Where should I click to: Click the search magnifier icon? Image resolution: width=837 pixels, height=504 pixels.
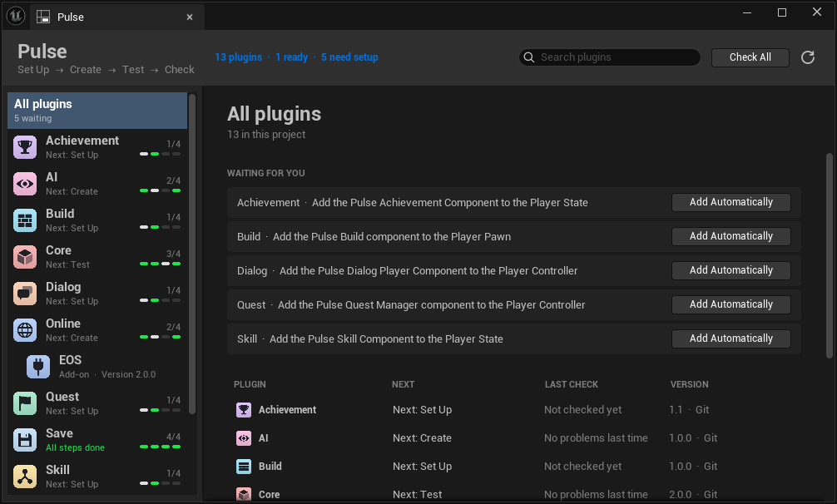click(x=529, y=57)
